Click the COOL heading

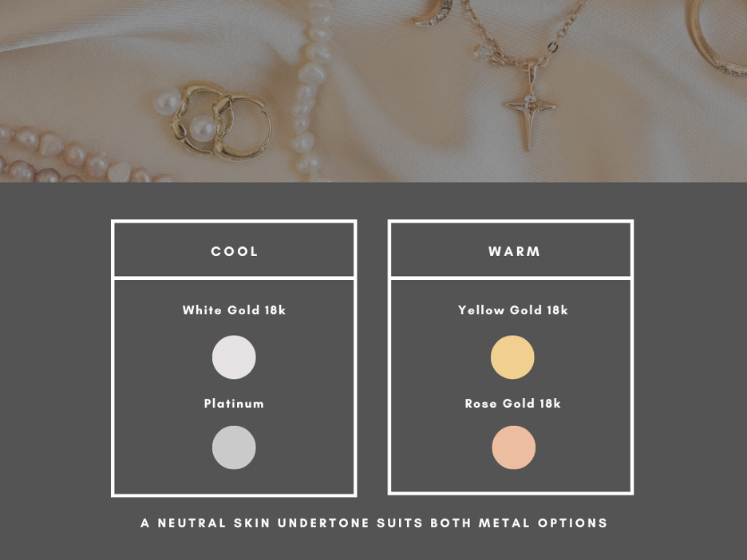tap(235, 251)
